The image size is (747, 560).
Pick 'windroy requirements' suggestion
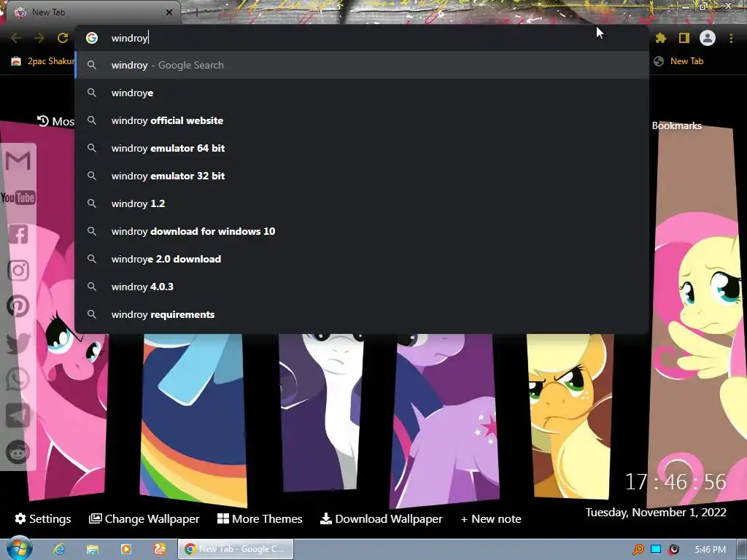click(362, 314)
